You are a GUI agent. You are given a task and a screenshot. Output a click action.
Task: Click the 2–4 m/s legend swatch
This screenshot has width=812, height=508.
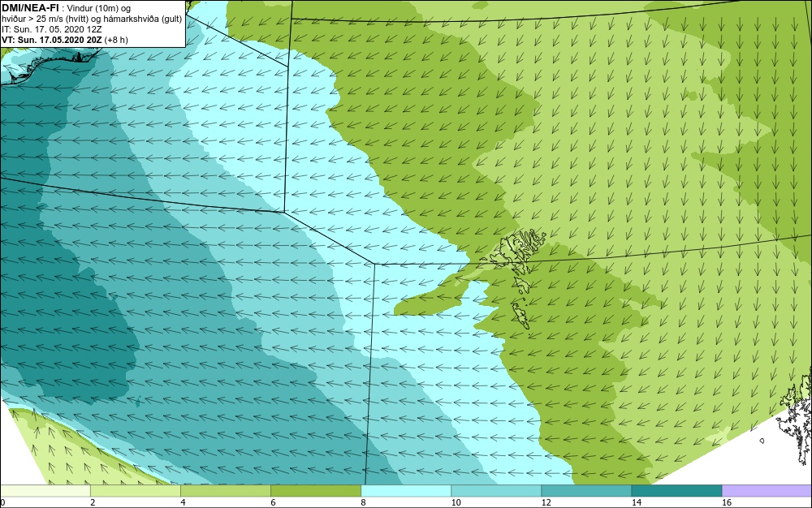coord(135,490)
